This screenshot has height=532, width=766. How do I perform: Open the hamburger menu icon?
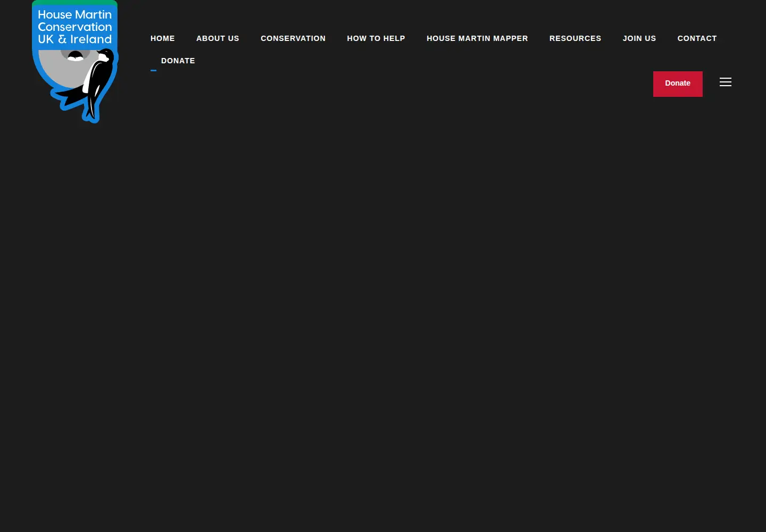[x=726, y=82]
